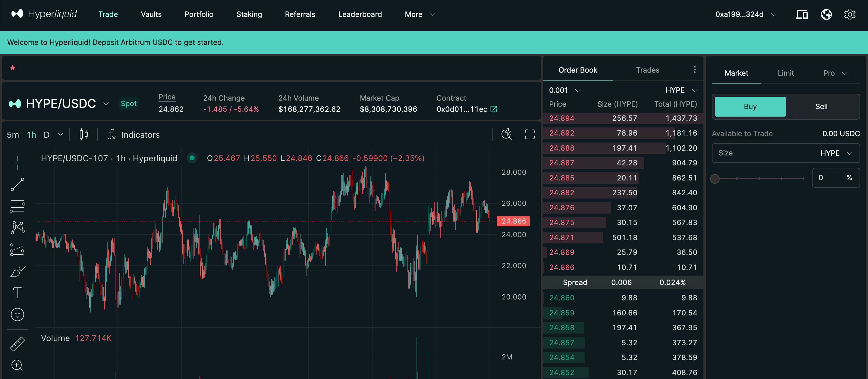The width and height of the screenshot is (868, 379).
Task: Click the green live-data status dot
Action: pos(192,158)
